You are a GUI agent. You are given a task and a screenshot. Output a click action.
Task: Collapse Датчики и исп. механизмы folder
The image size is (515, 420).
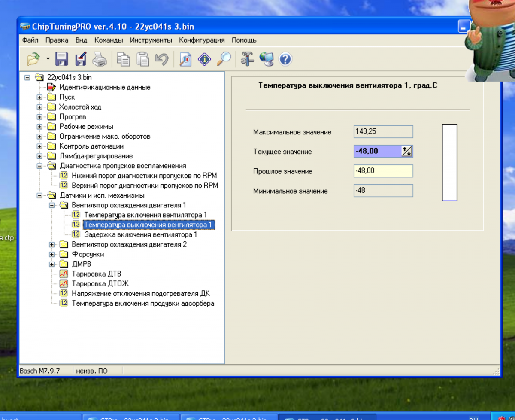(40, 195)
